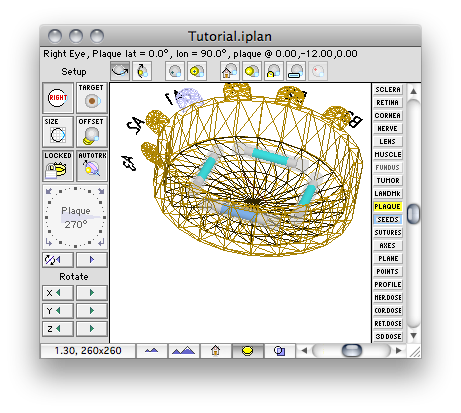Toggle SCLERA visibility in the list
Screen dimensions: 461x413
(x=388, y=90)
